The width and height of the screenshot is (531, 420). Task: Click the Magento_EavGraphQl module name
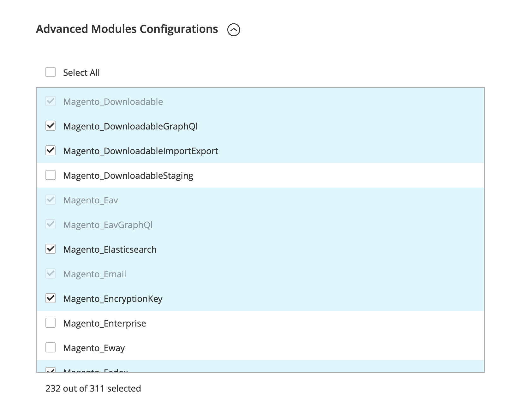pos(108,225)
